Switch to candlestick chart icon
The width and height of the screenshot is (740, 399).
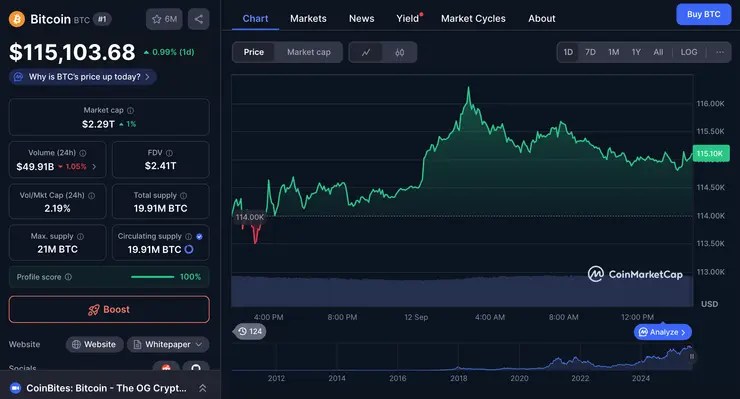(400, 52)
